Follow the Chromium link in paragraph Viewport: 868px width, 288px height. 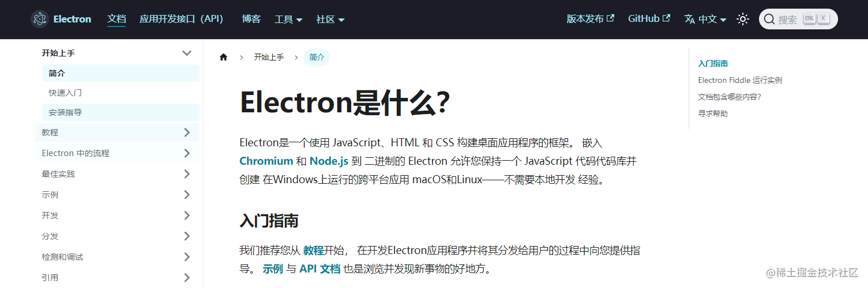pos(266,161)
